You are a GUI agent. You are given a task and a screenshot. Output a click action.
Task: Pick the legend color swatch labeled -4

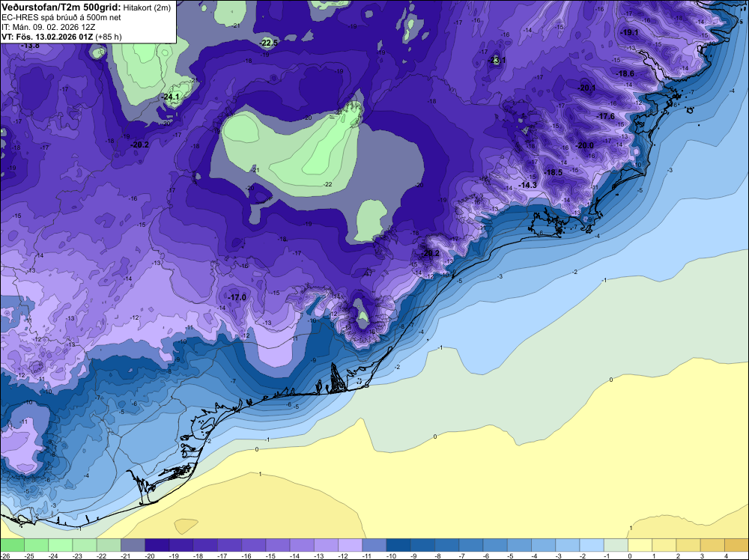(543, 545)
